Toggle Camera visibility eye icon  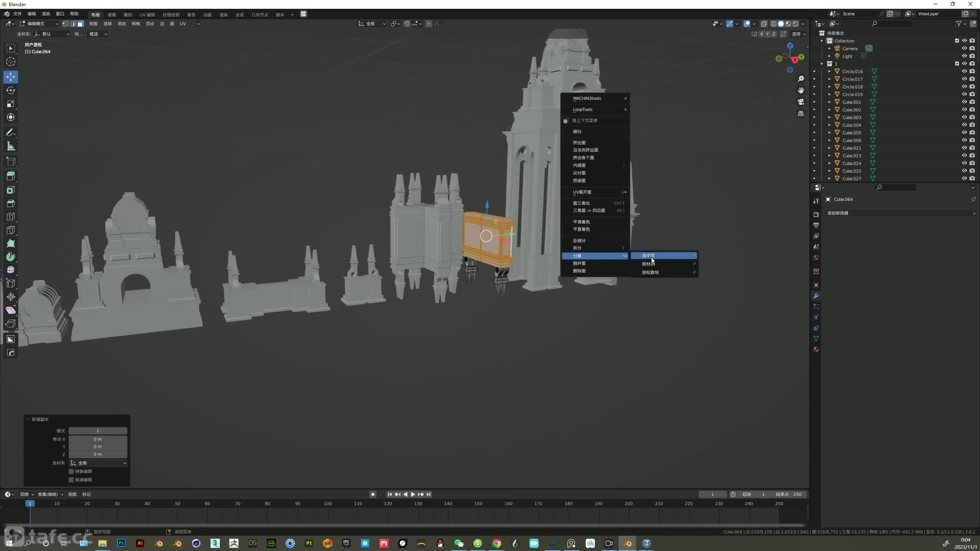[964, 48]
